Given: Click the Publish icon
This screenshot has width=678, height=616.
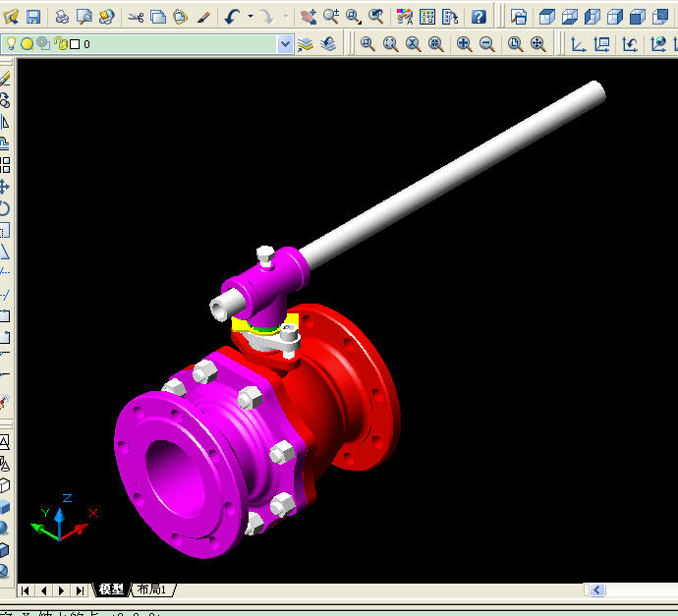Looking at the screenshot, I should tap(106, 17).
